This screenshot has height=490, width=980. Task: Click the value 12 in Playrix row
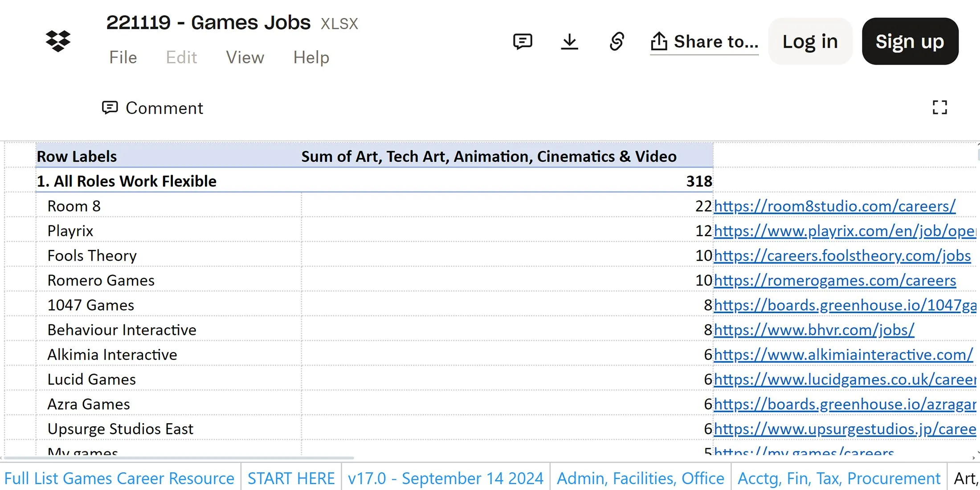pyautogui.click(x=703, y=231)
